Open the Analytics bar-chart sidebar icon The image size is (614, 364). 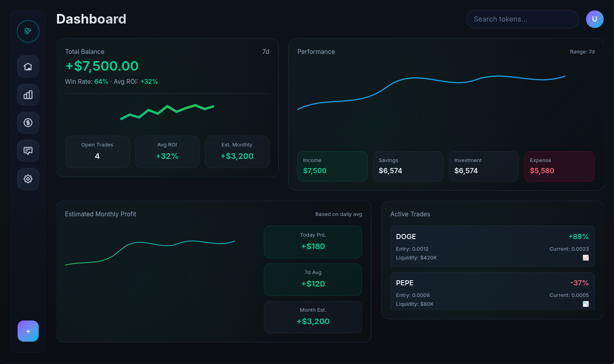[x=28, y=95]
